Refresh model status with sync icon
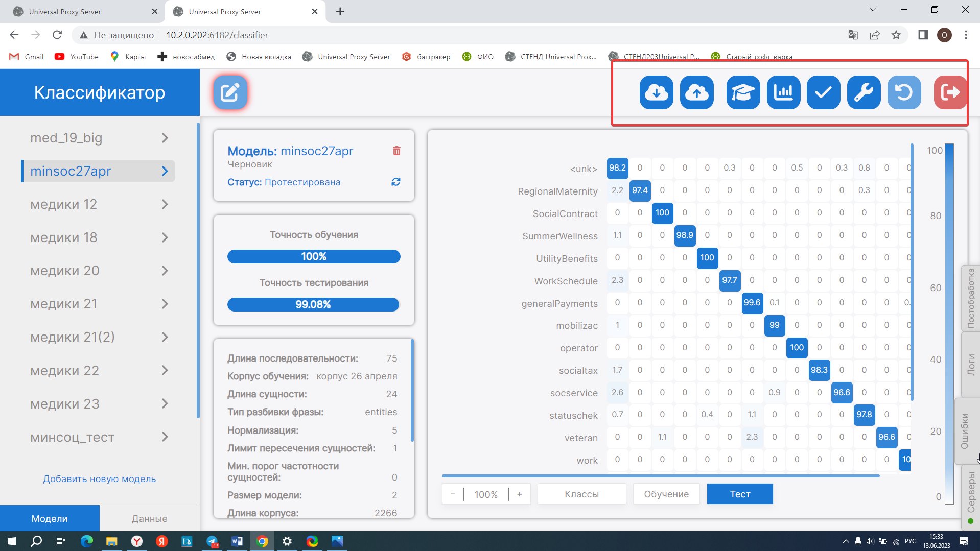The image size is (980, 551). 395,182
